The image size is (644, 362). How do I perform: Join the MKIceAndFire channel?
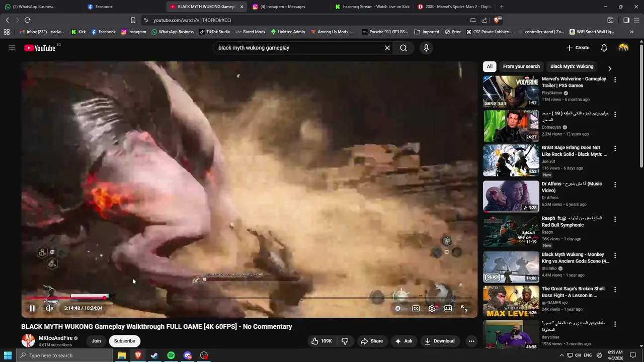(x=96, y=341)
